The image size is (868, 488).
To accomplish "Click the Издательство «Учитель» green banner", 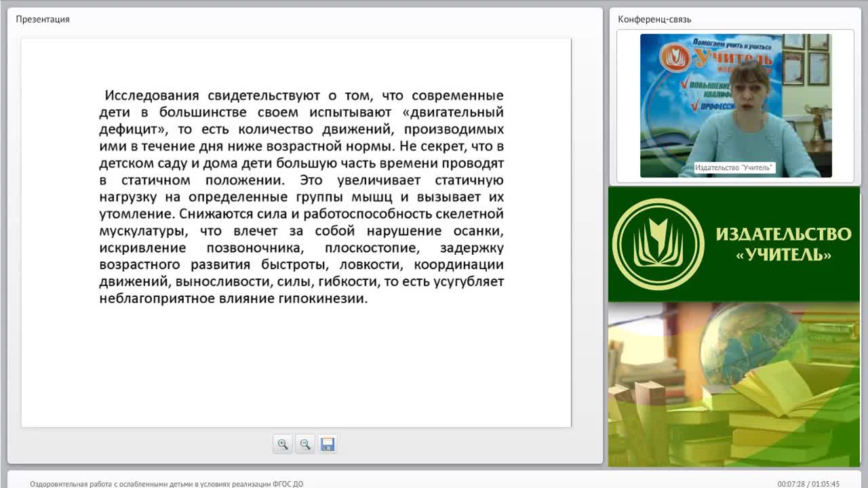I will coord(734,244).
